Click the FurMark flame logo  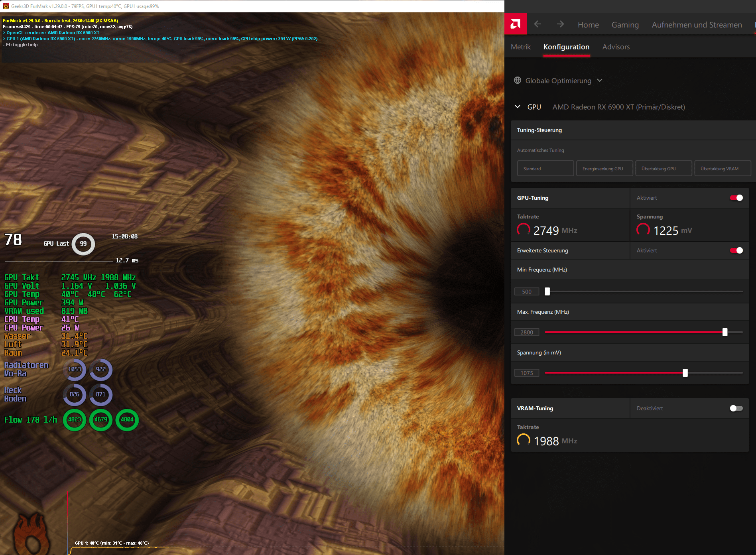coord(32,534)
